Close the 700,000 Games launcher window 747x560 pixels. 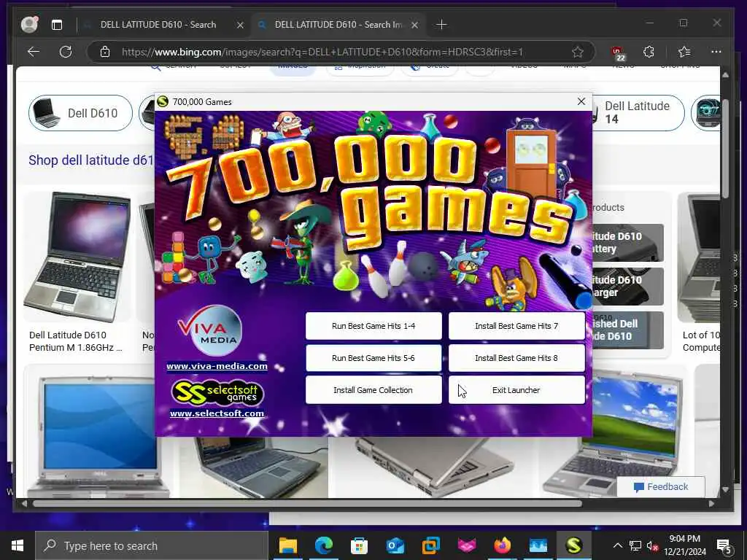[x=581, y=101]
